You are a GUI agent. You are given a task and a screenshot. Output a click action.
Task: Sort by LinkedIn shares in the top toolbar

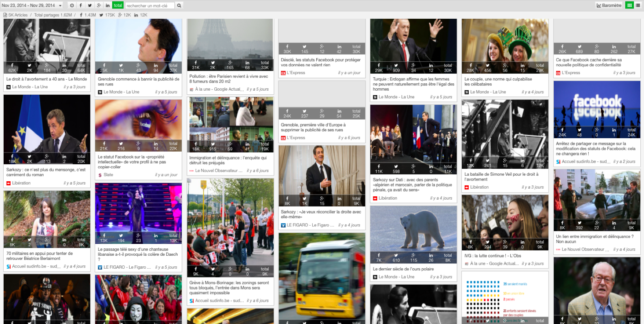[x=108, y=5]
